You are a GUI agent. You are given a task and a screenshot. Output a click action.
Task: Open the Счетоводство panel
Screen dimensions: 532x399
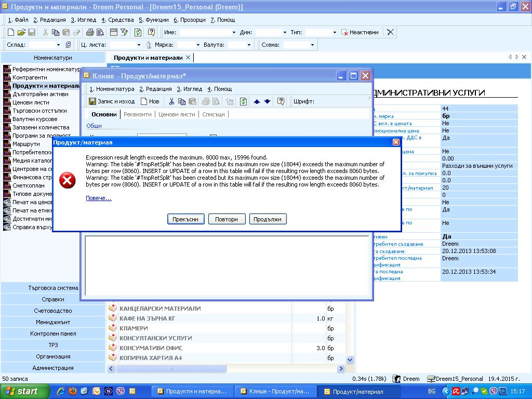(53, 311)
